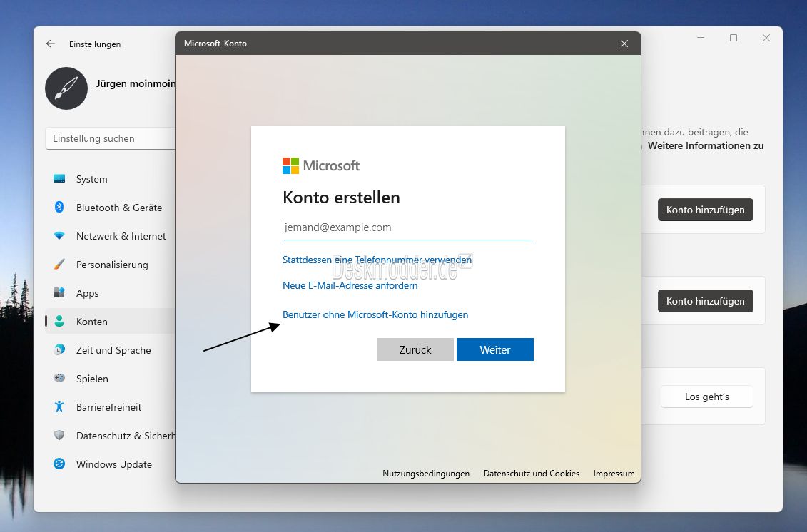Open System settings

tap(110, 179)
